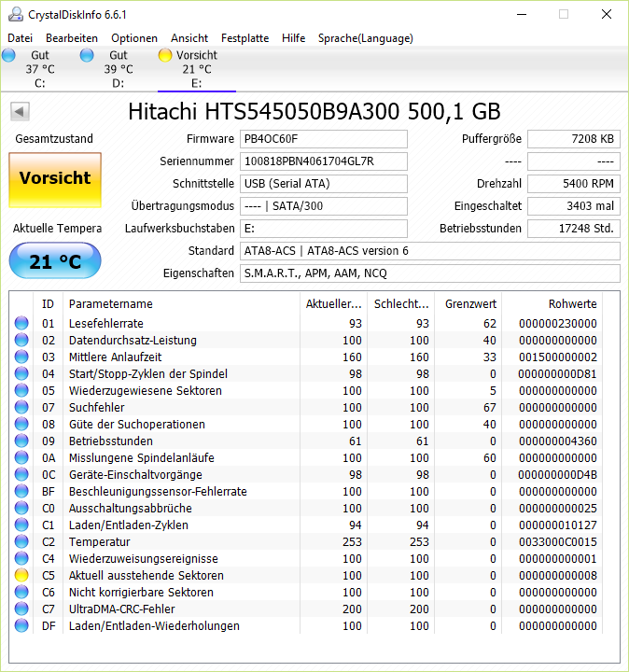Click status icon of Ausschaltungsabbrüche row
The image size is (629, 672).
(x=21, y=508)
